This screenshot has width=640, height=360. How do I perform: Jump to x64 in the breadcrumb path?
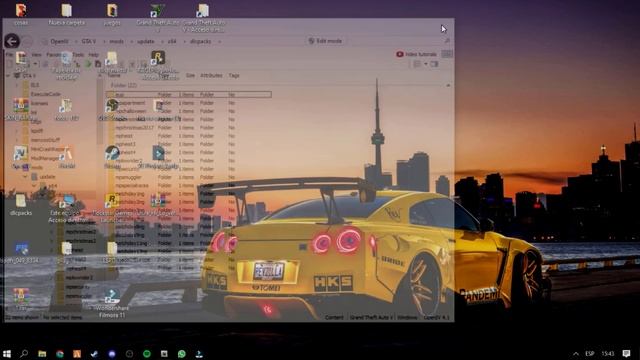click(172, 41)
